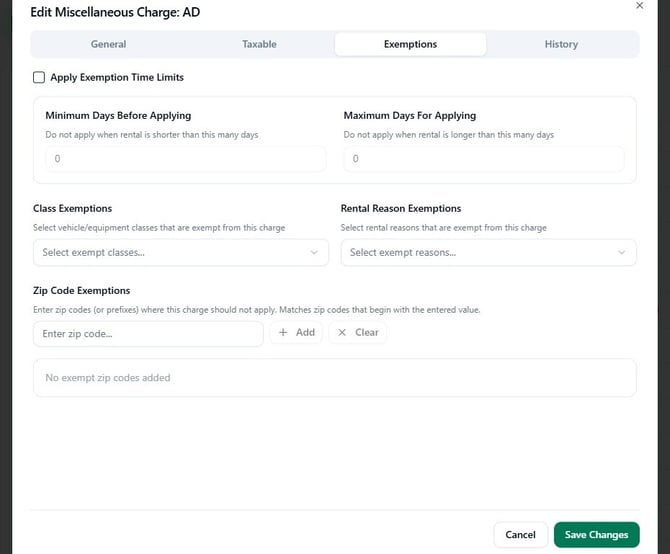Click 'Enter zip codes (or prefixes)' help text

coord(256,310)
